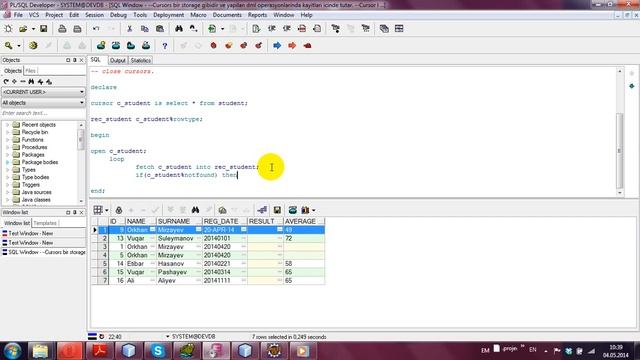Expand the Recent objects folder
This screenshot has width=640, height=360.
point(7,125)
